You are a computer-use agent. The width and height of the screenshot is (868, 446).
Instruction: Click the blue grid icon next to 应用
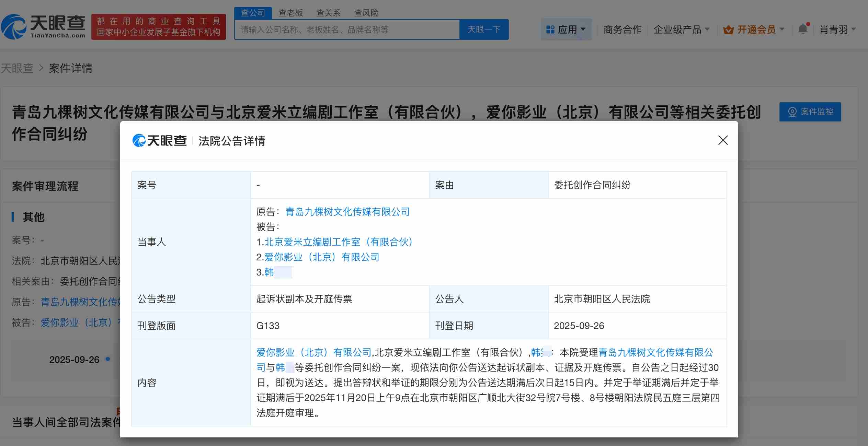[x=550, y=29]
